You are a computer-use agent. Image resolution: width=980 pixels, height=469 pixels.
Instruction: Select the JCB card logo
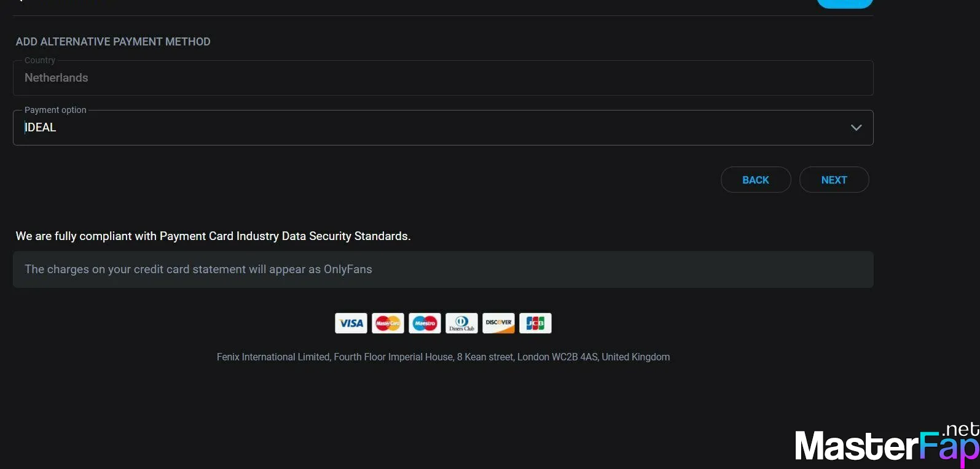[535, 323]
